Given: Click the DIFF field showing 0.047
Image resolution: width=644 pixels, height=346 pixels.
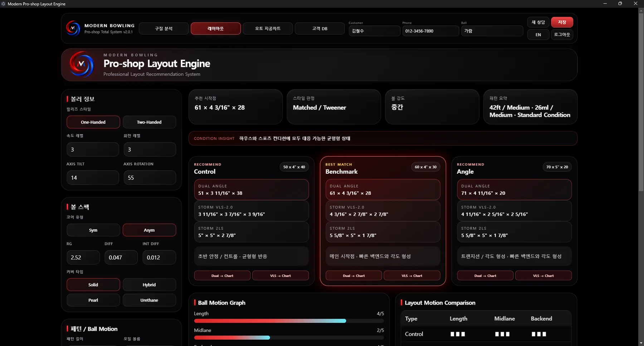Looking at the screenshot, I should [x=121, y=257].
